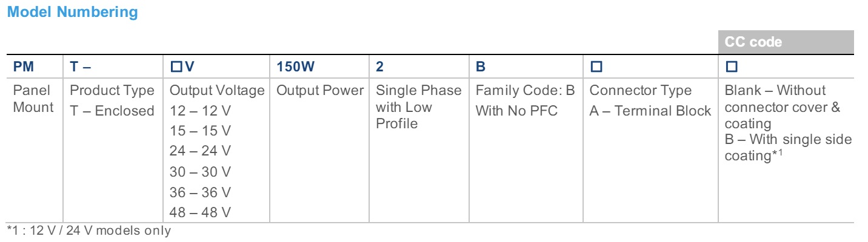Select the 150W header cell
This screenshot has width=868, height=242.
[x=295, y=67]
